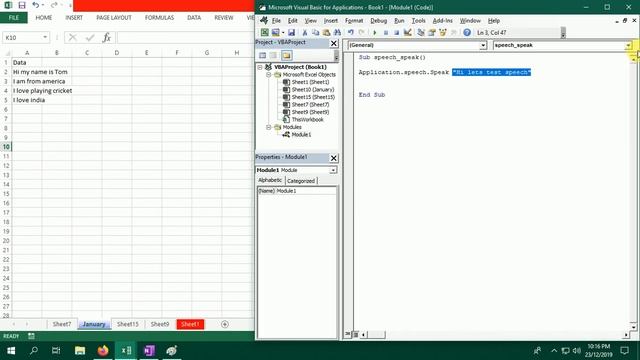
Task: Open Edit menu in VBA editor
Action: tap(293, 21)
